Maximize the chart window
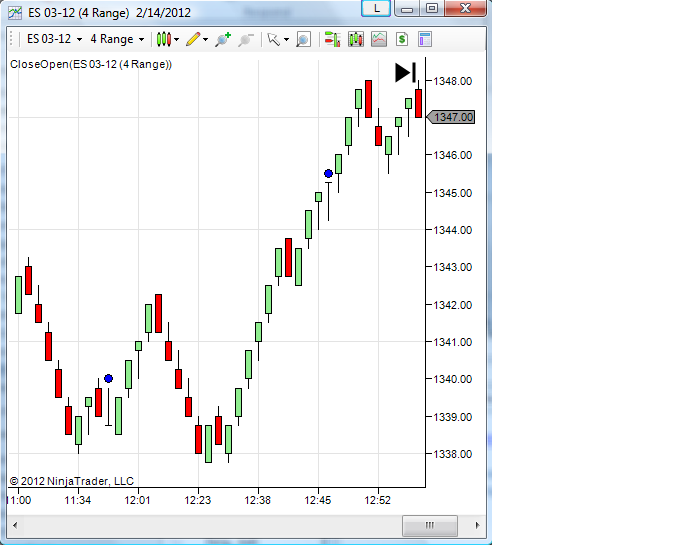Screen dimensions: 700x545 tap(432, 8)
